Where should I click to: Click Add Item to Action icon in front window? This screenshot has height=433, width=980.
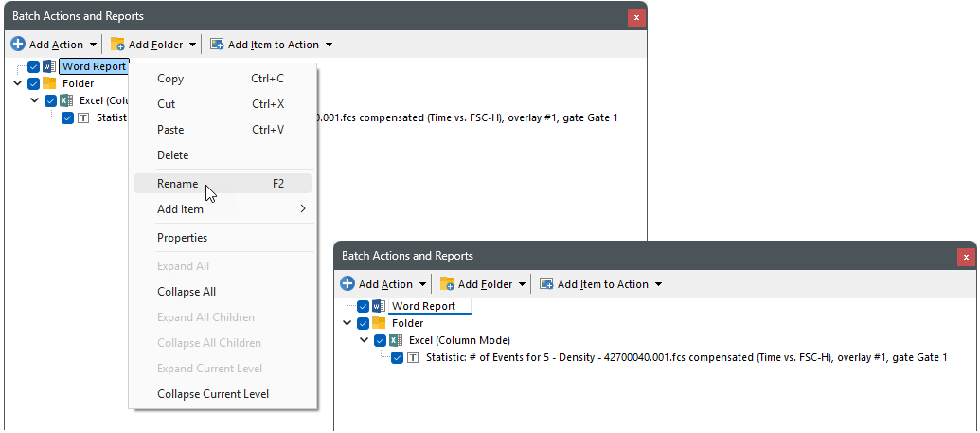pyautogui.click(x=546, y=284)
